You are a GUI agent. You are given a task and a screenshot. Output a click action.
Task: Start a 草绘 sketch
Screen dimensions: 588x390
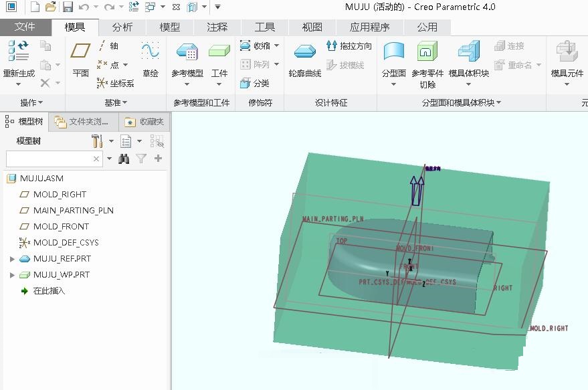(x=151, y=59)
